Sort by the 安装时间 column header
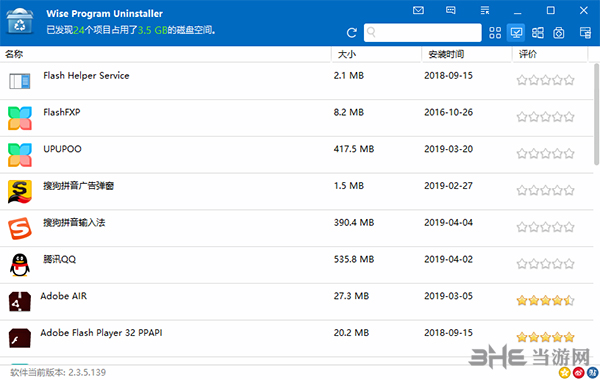Screen dimensions: 600x380 click(467, 54)
